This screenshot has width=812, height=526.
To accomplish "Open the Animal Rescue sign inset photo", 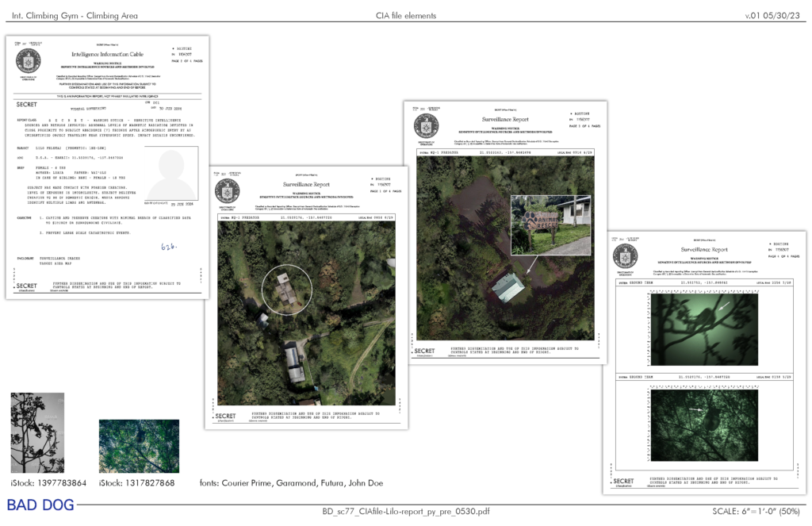I will pos(550,225).
